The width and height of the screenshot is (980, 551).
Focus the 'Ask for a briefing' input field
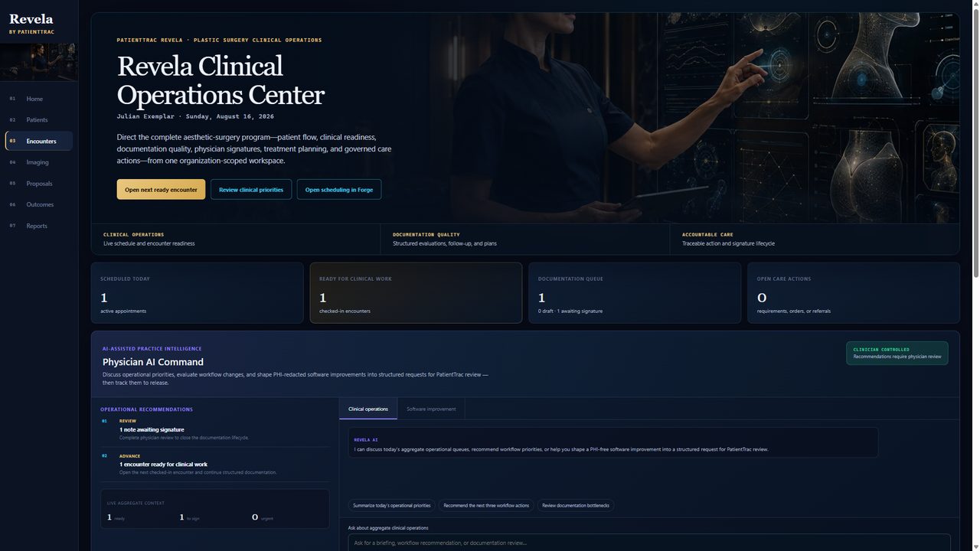649,543
